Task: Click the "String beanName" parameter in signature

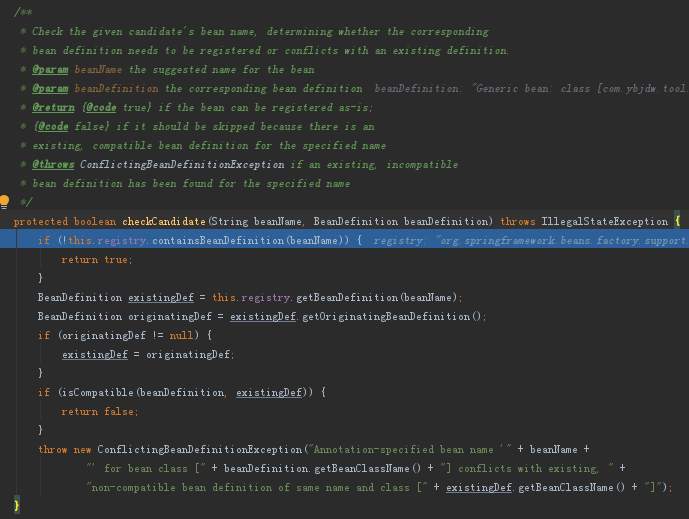Action: [256, 221]
